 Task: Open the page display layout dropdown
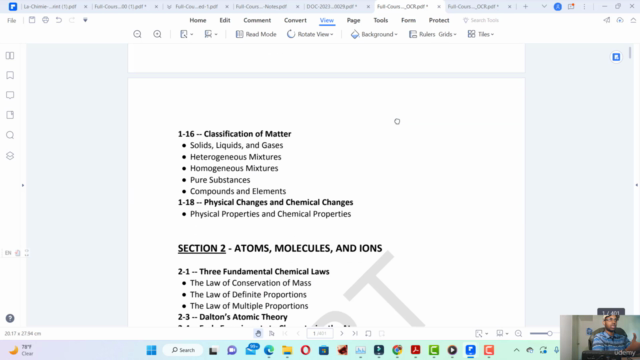click(x=211, y=34)
